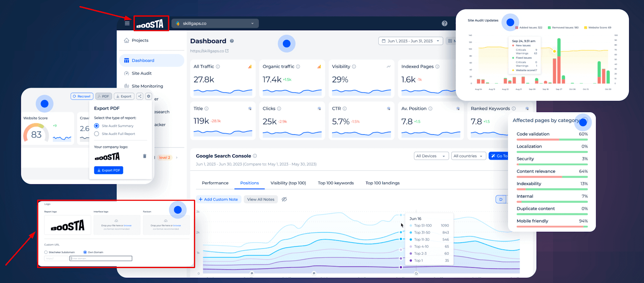Click the blue Go To button
This screenshot has width=644, height=283.
tap(499, 156)
